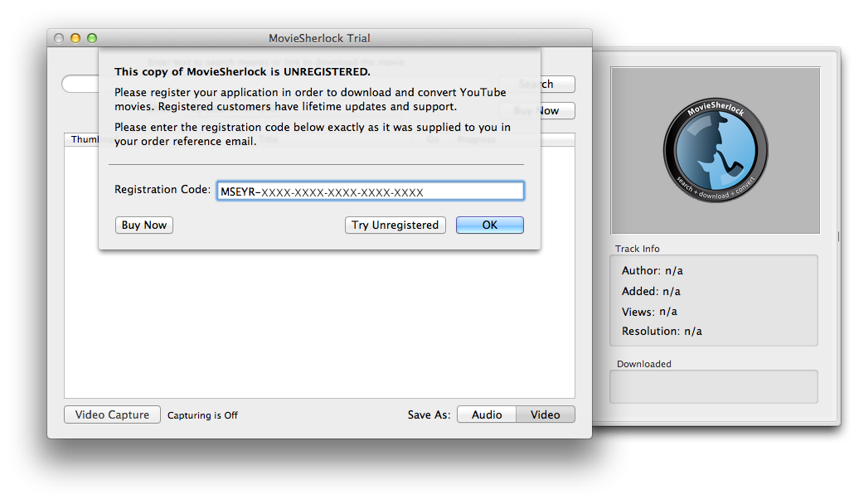Click the 'Resolution: n/a' track info line

tap(662, 331)
